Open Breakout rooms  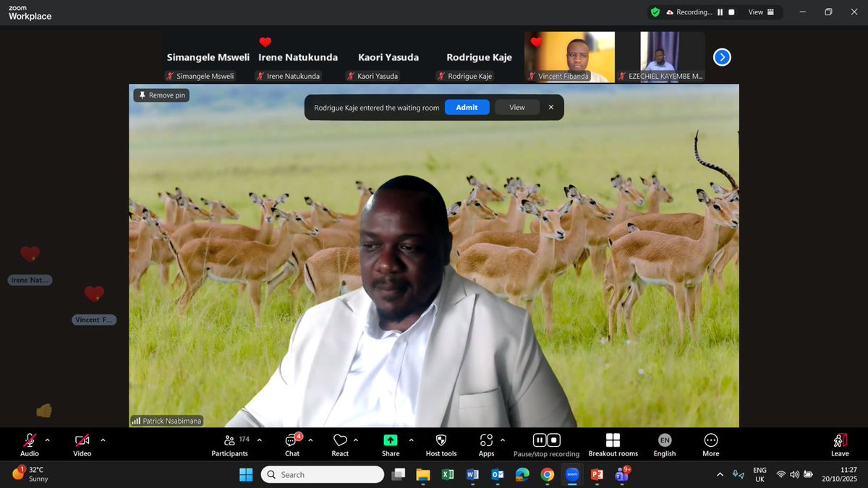(x=613, y=441)
